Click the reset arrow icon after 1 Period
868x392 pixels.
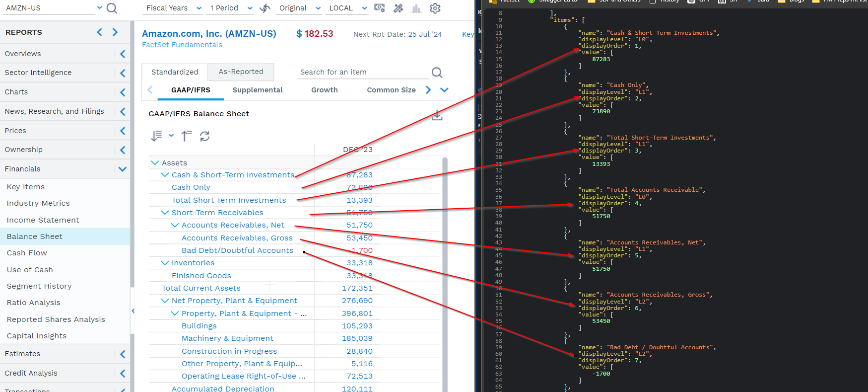tap(265, 8)
